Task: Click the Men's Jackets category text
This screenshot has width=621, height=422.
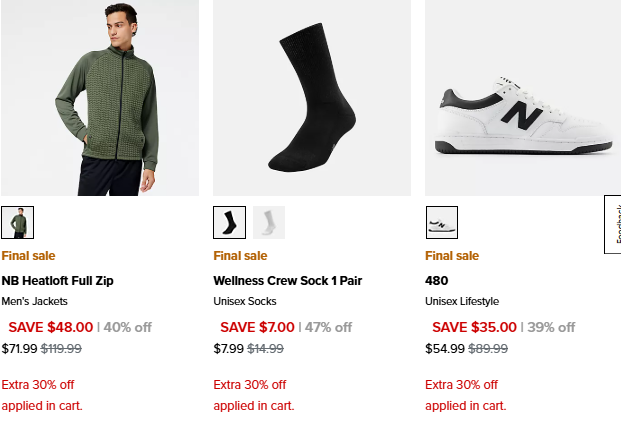Action: pos(38,301)
